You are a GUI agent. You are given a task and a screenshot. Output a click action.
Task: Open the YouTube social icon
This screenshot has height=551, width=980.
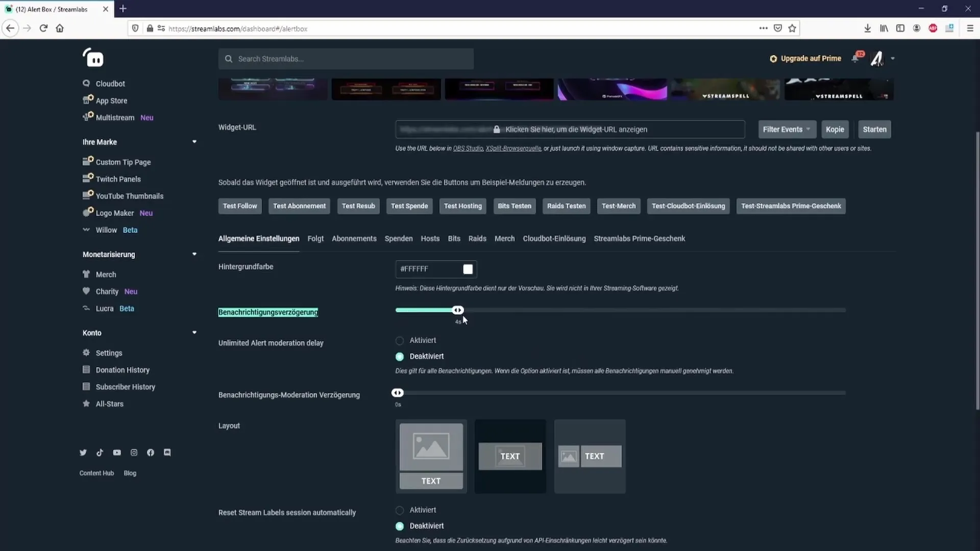[117, 453]
